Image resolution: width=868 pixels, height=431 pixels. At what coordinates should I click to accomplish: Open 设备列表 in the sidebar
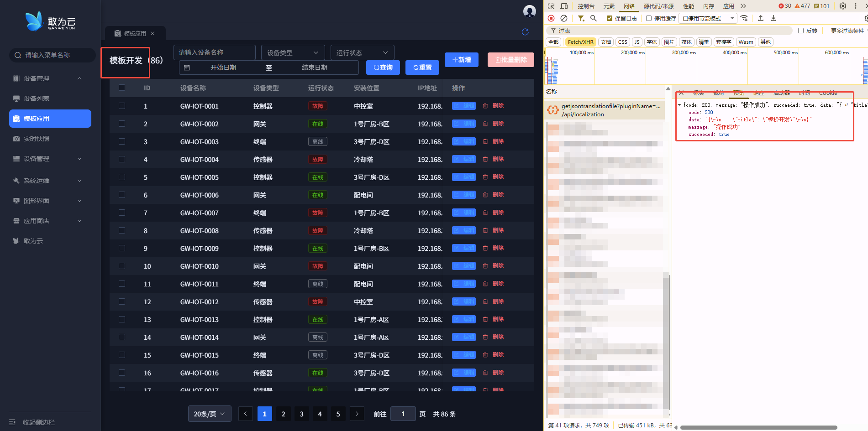pos(50,99)
